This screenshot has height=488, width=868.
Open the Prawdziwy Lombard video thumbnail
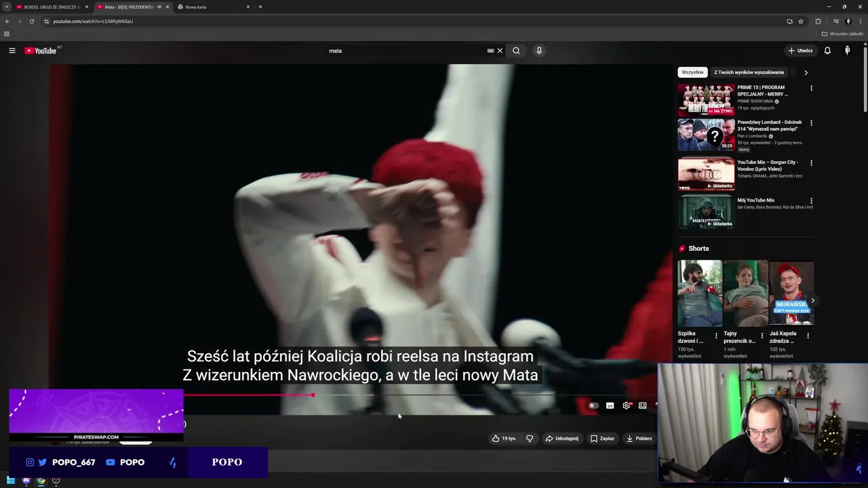(x=706, y=135)
